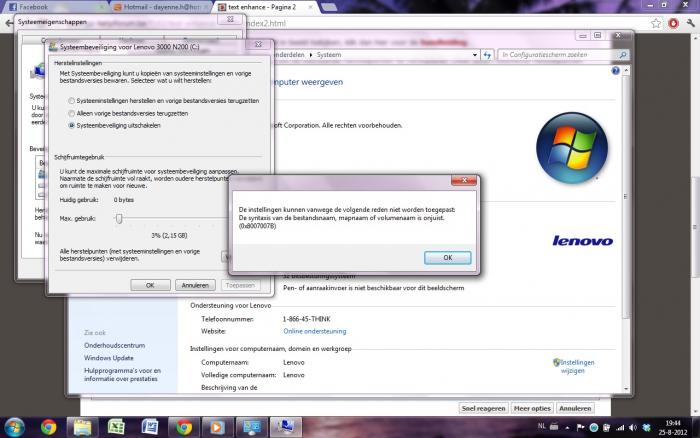Open the Online ondersteuning link

click(315, 331)
